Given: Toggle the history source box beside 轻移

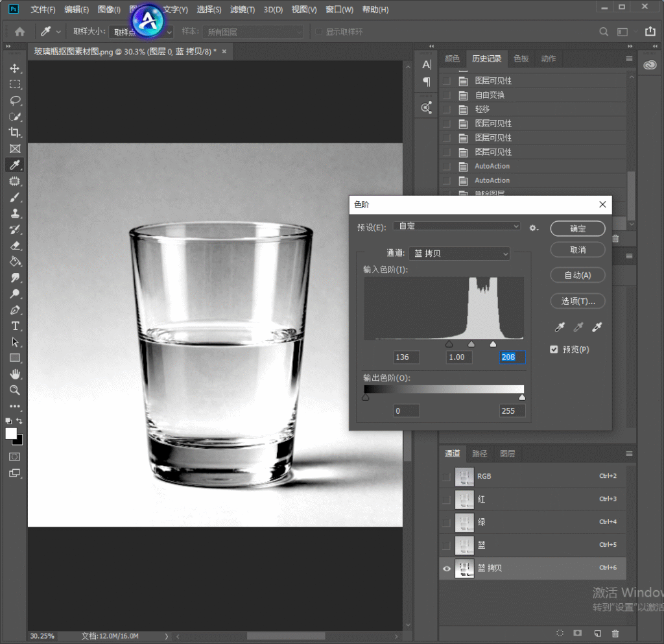Looking at the screenshot, I should 446,109.
